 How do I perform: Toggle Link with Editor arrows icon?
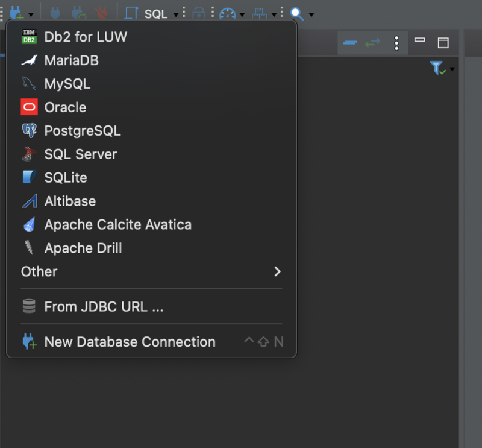372,42
